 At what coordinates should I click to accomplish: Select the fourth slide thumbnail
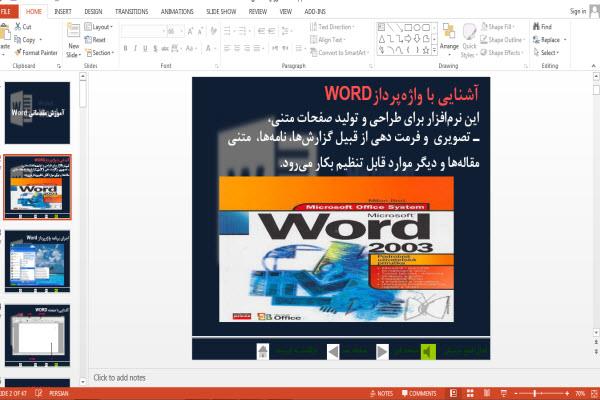(x=38, y=336)
